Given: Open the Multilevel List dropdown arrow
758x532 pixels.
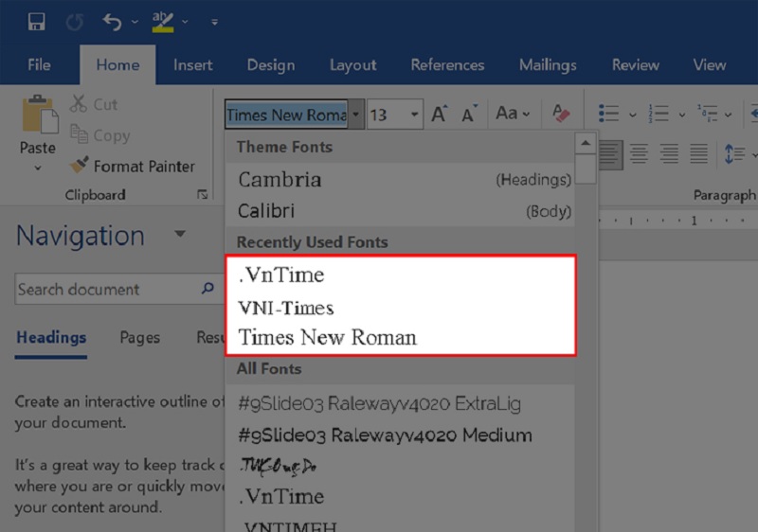Looking at the screenshot, I should (x=728, y=115).
